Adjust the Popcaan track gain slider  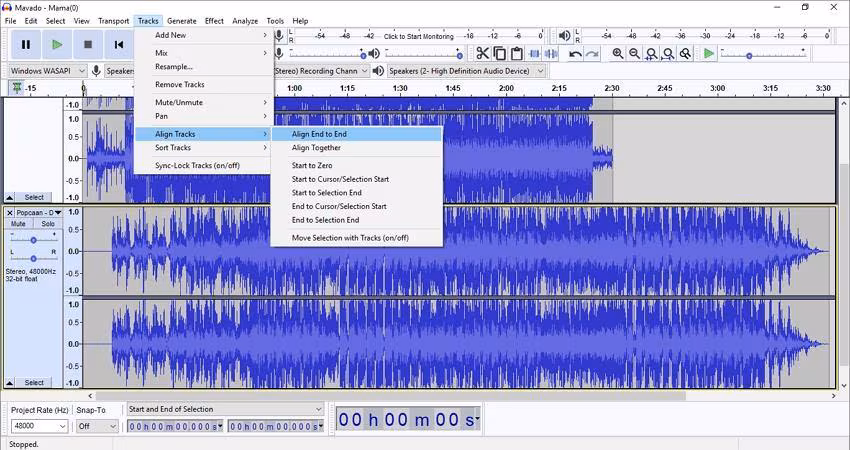(33, 240)
